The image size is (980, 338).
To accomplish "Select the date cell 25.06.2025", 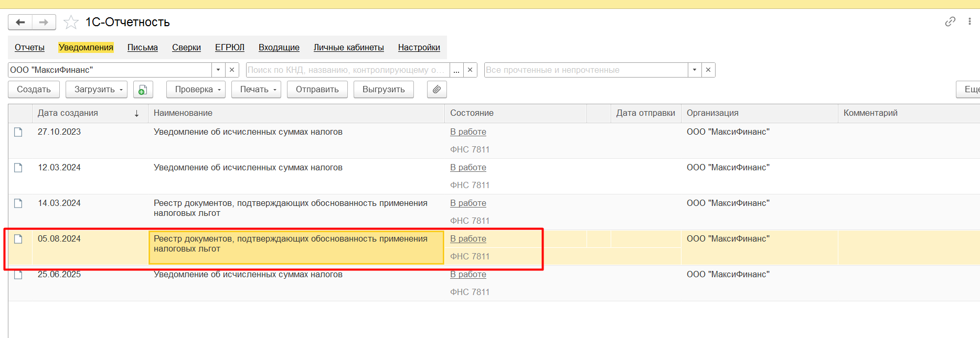I will [x=59, y=275].
